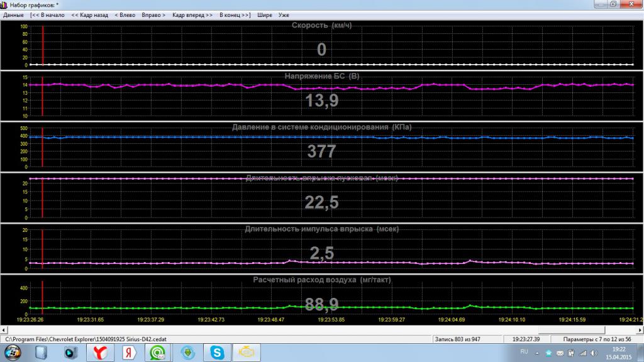Click 'Длительность импульса впрыска (мсек)' title

tap(321, 229)
